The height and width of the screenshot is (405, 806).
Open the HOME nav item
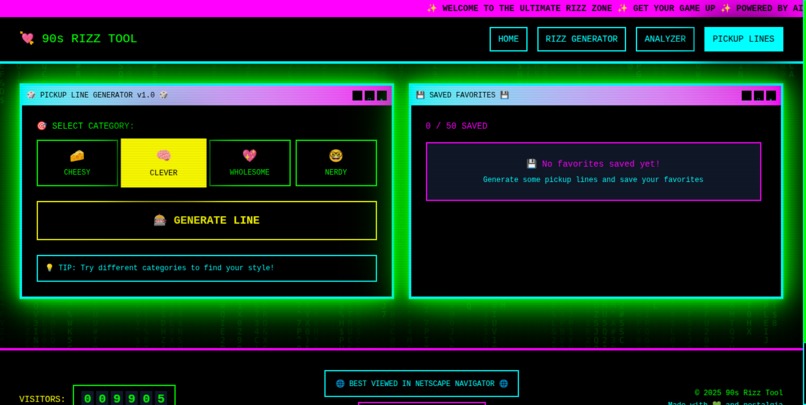click(508, 39)
